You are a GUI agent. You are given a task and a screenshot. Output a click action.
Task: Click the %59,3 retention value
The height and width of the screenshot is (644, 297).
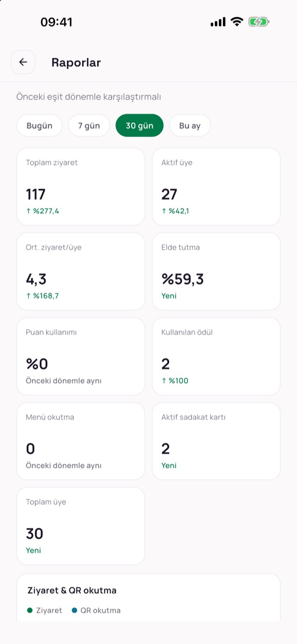click(183, 279)
